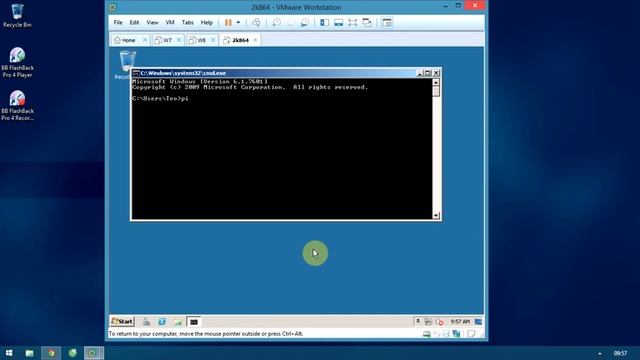Click the guest clock showing 9:57 AM
Screen dimensions: 640x360
pyautogui.click(x=460, y=322)
